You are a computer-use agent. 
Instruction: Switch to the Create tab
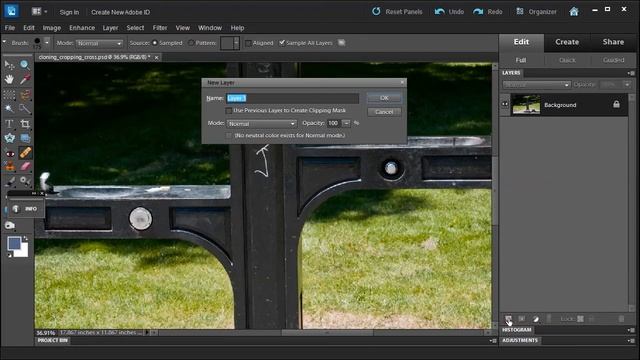click(x=567, y=42)
